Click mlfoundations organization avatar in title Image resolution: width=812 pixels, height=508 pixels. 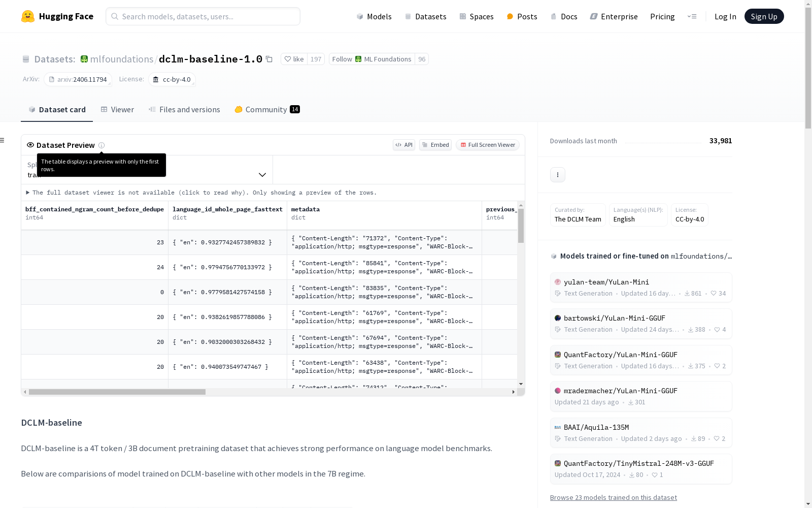[84, 59]
